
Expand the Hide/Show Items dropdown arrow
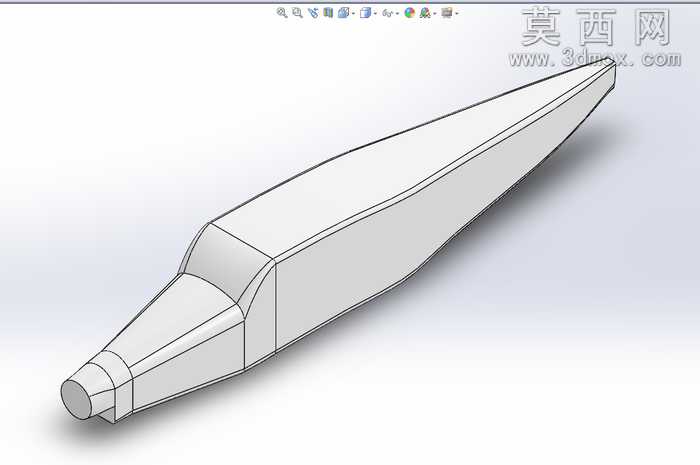398,13
